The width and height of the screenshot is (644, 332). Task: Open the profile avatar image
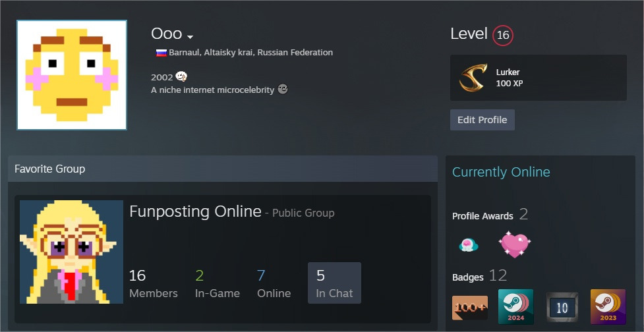pos(72,75)
